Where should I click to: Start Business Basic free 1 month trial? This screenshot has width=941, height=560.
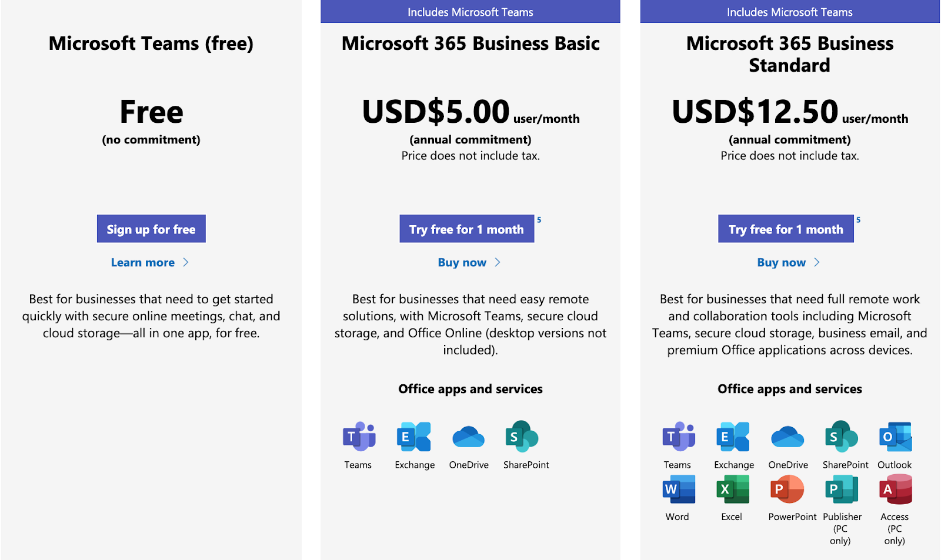[466, 229]
